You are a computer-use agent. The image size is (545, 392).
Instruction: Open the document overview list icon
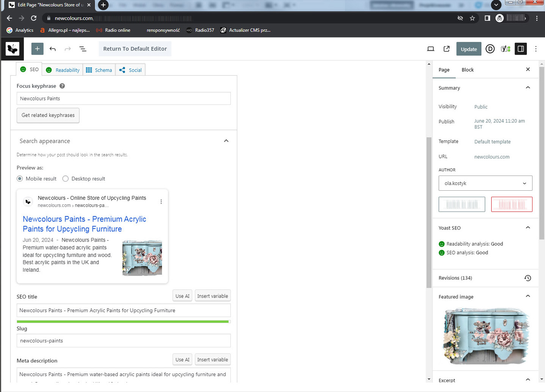[x=83, y=49]
